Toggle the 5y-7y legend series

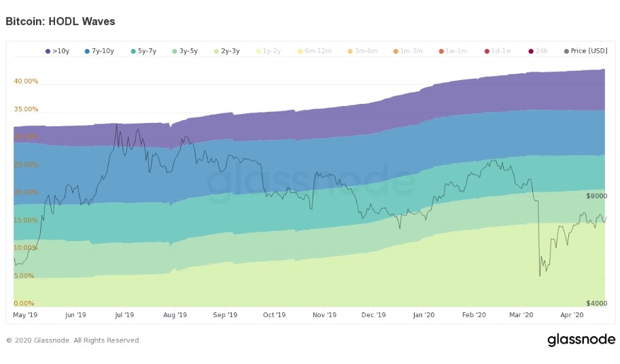tap(143, 51)
